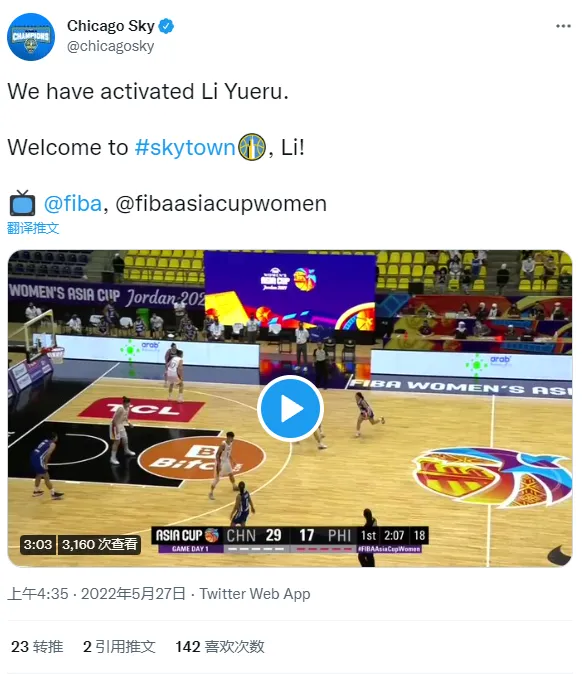Click the television emoji icon
Viewport: 585px width, 674px height.
point(22,202)
